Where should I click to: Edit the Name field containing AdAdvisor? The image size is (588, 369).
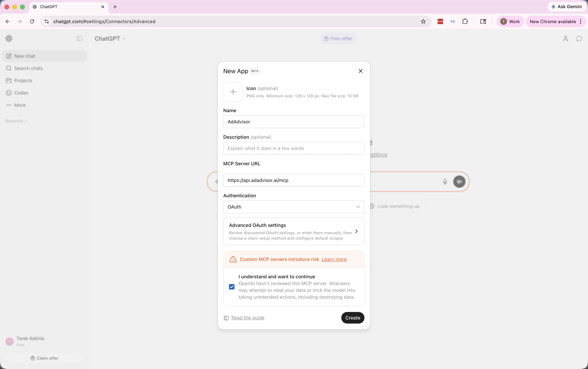tap(294, 122)
